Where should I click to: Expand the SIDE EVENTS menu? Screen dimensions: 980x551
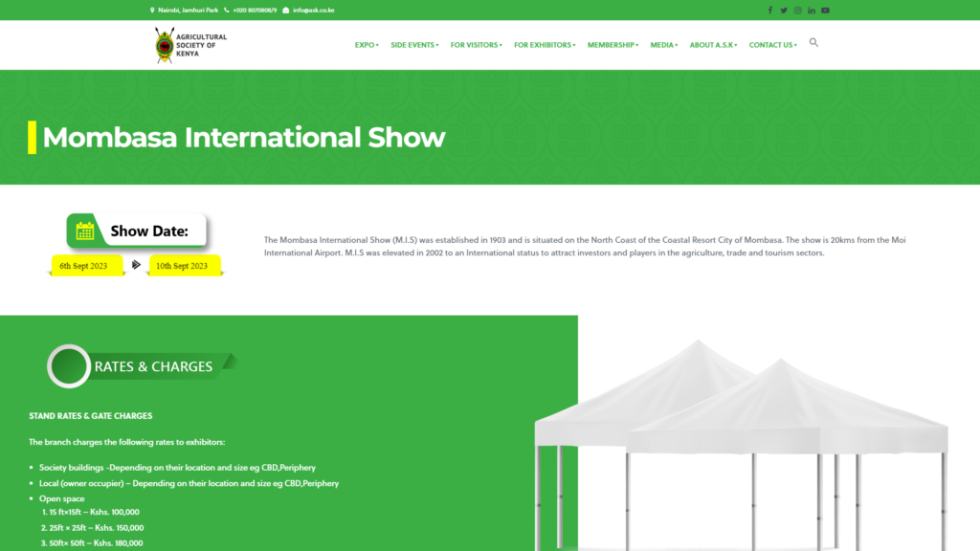[414, 45]
